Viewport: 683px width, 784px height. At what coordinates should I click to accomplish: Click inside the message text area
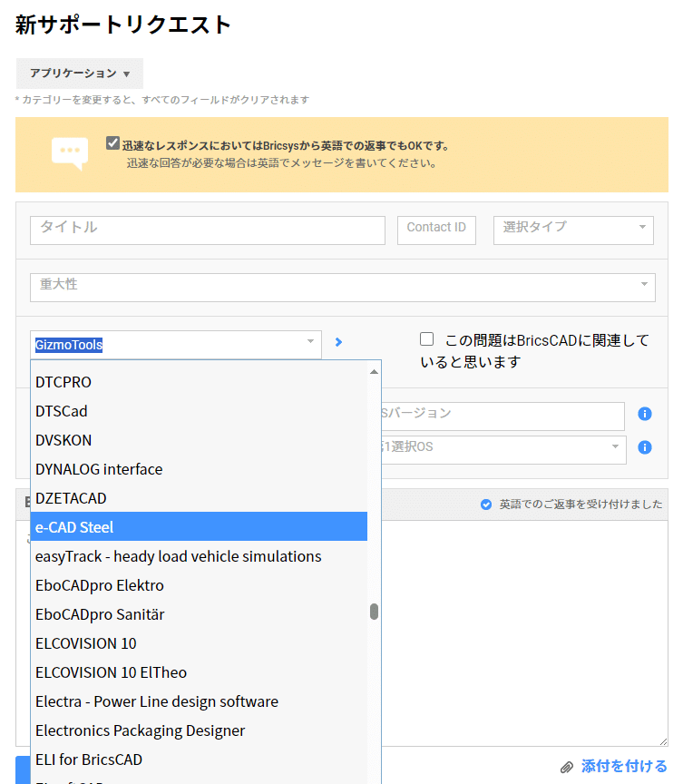pyautogui.click(x=524, y=633)
